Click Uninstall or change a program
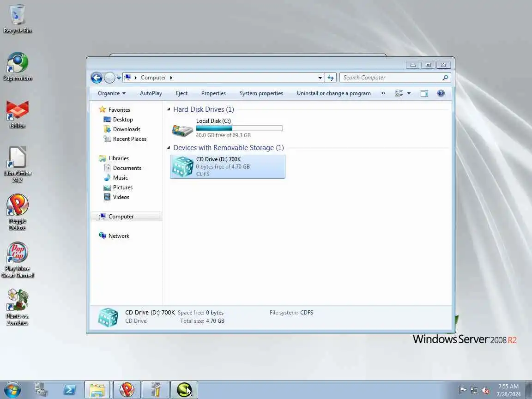The width and height of the screenshot is (532, 399). pyautogui.click(x=334, y=93)
